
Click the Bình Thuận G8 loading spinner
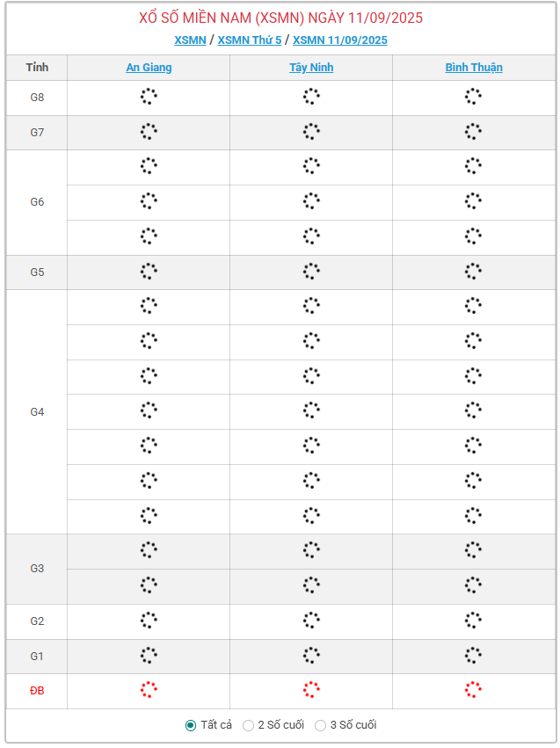pos(474,97)
